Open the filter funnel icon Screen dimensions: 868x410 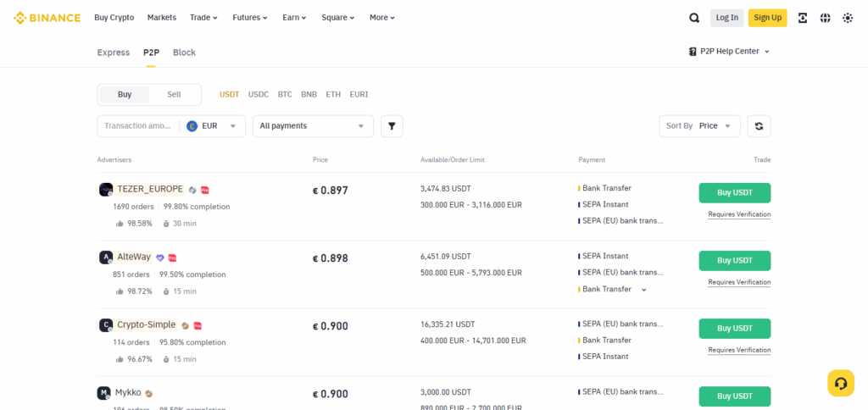click(392, 126)
